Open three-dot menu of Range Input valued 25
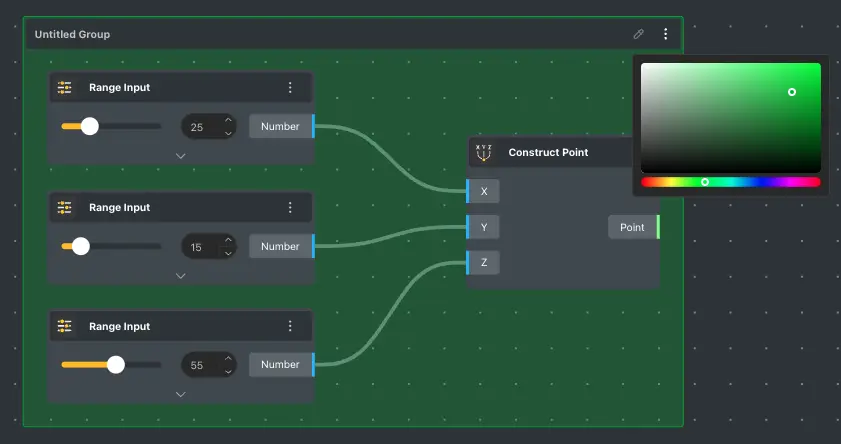Screen dimensions: 841x444 click(290, 88)
